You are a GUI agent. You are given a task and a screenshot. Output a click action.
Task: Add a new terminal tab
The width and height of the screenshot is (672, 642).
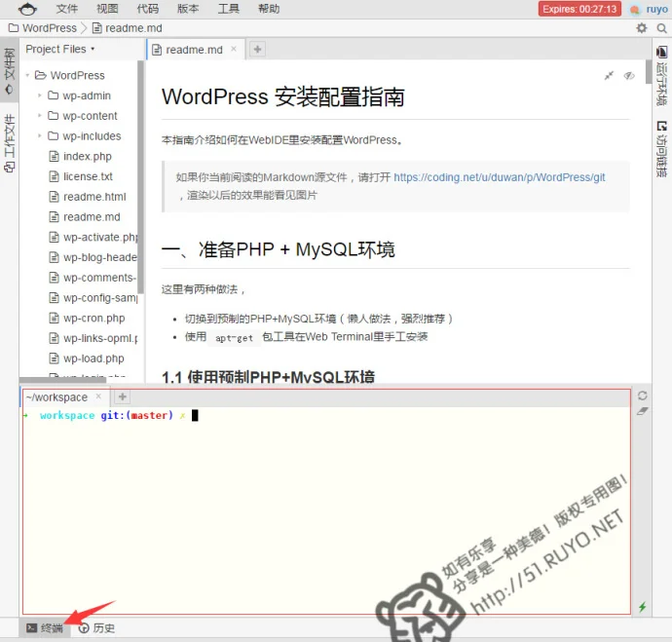(x=122, y=397)
